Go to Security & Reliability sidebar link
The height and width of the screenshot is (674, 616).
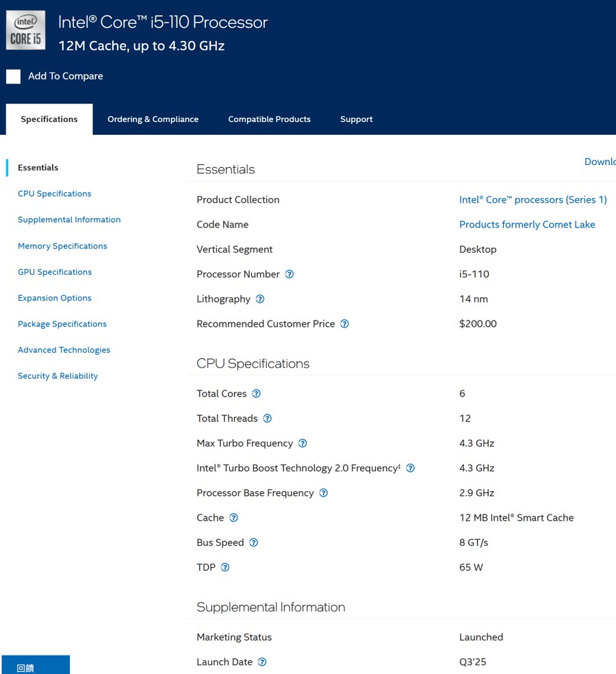(58, 376)
